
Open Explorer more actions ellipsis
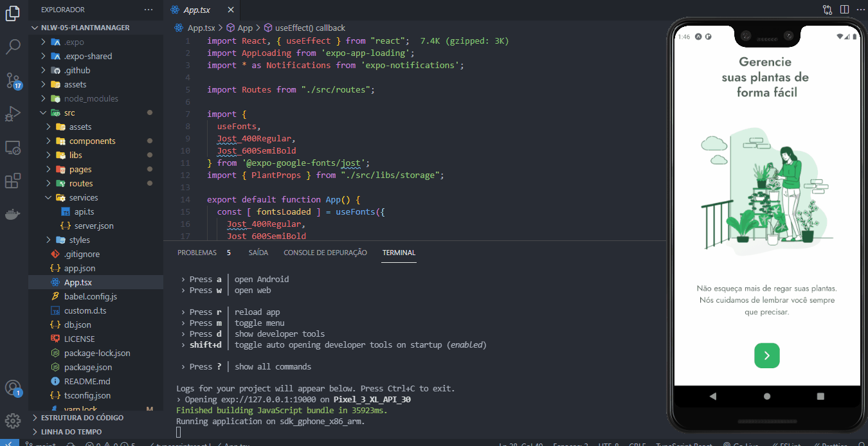[x=149, y=10]
